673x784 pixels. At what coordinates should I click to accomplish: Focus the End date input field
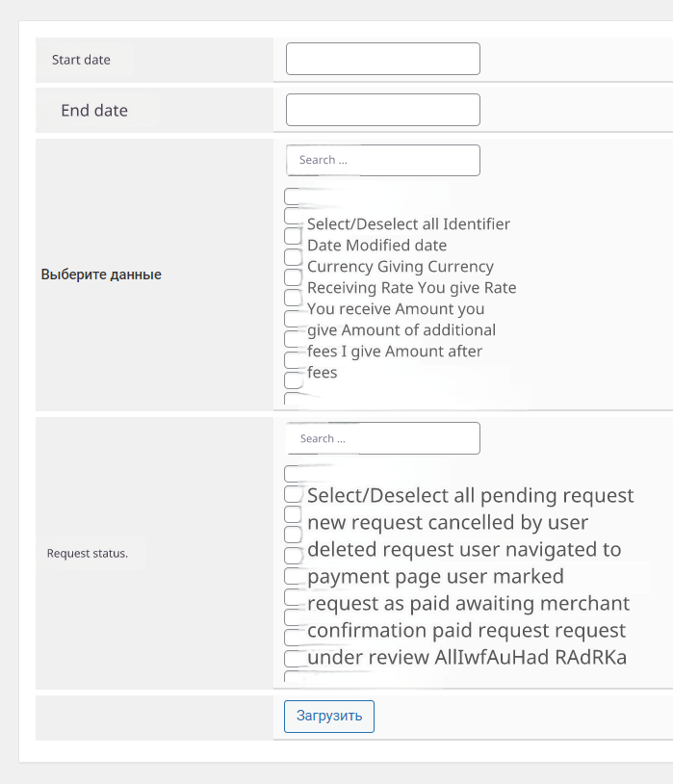pyautogui.click(x=382, y=110)
